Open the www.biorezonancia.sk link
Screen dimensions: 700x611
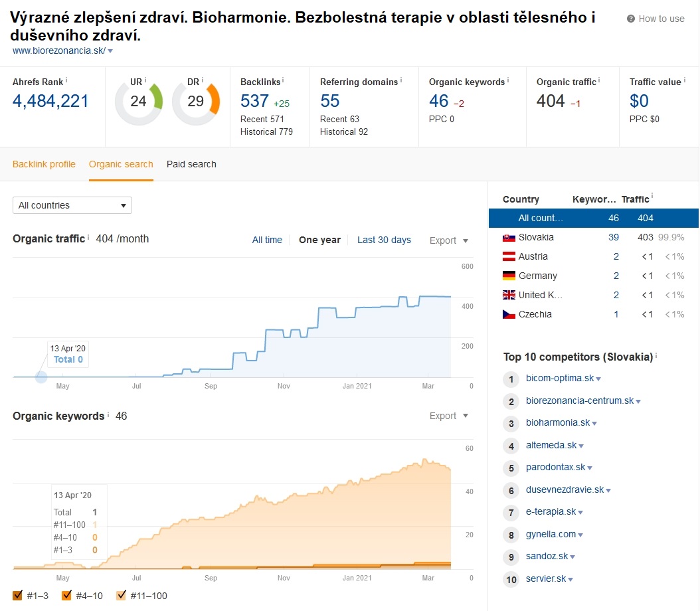pos(59,51)
